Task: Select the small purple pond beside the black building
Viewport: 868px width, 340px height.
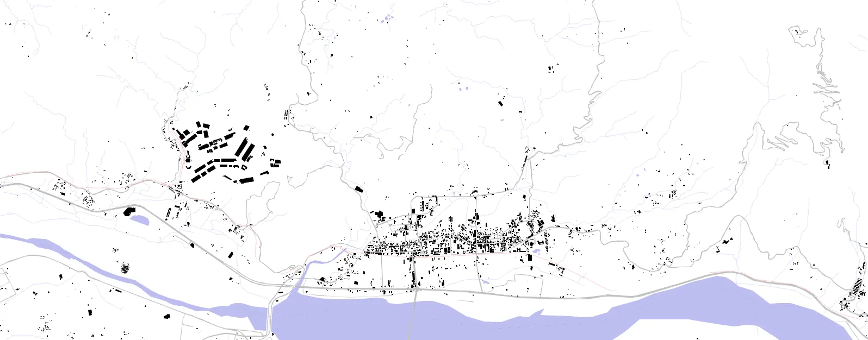Action: (140, 220)
